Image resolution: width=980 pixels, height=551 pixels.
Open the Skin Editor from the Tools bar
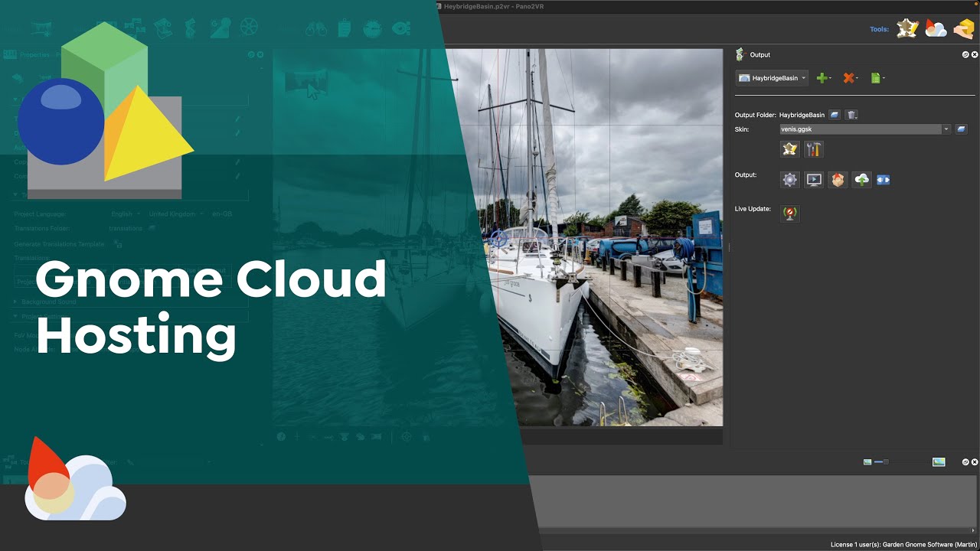(x=908, y=29)
